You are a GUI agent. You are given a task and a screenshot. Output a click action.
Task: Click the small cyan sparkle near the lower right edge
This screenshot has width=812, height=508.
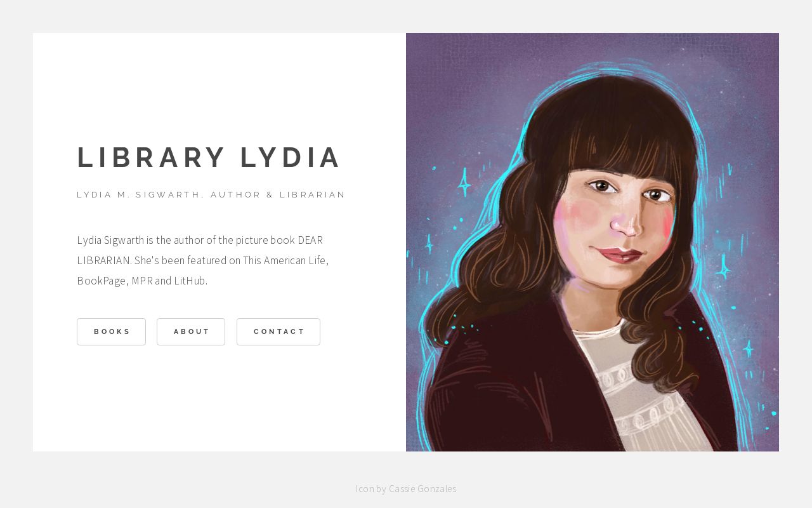749,349
